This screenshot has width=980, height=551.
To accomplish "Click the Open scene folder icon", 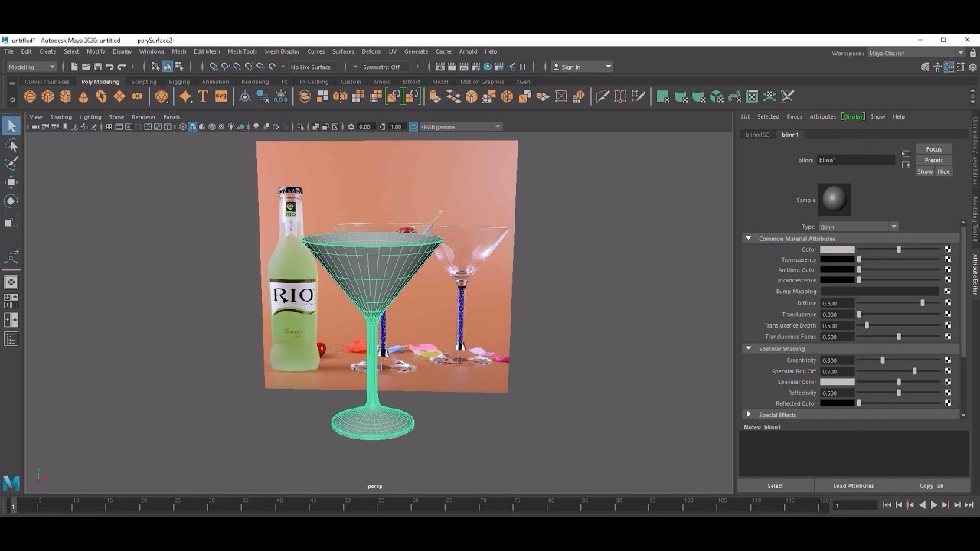I will pos(86,67).
